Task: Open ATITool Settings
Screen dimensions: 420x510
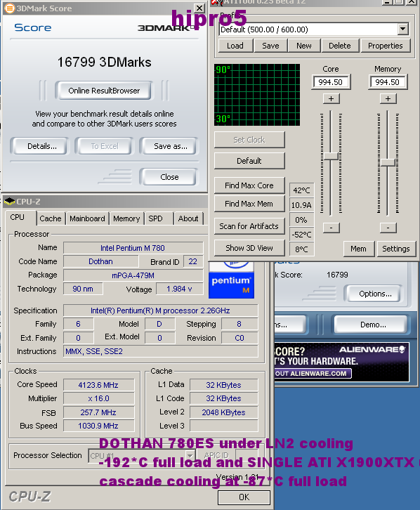Action: (396, 249)
